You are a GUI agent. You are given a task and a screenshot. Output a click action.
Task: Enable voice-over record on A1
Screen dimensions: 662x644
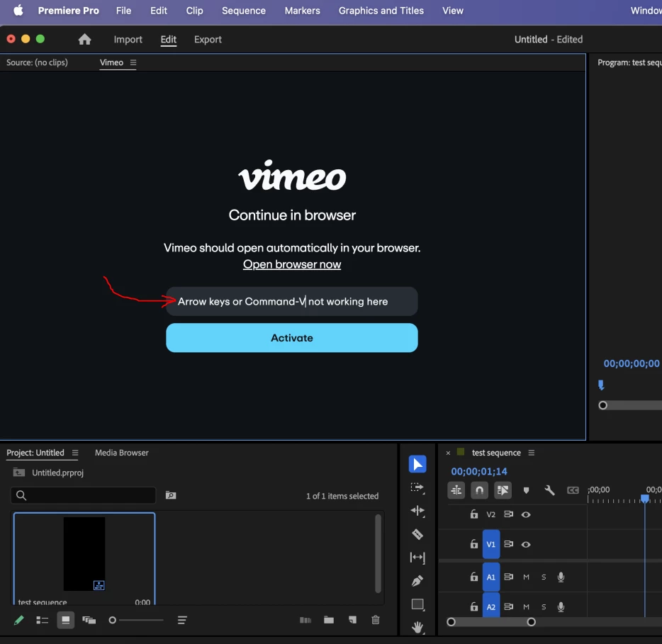click(561, 577)
